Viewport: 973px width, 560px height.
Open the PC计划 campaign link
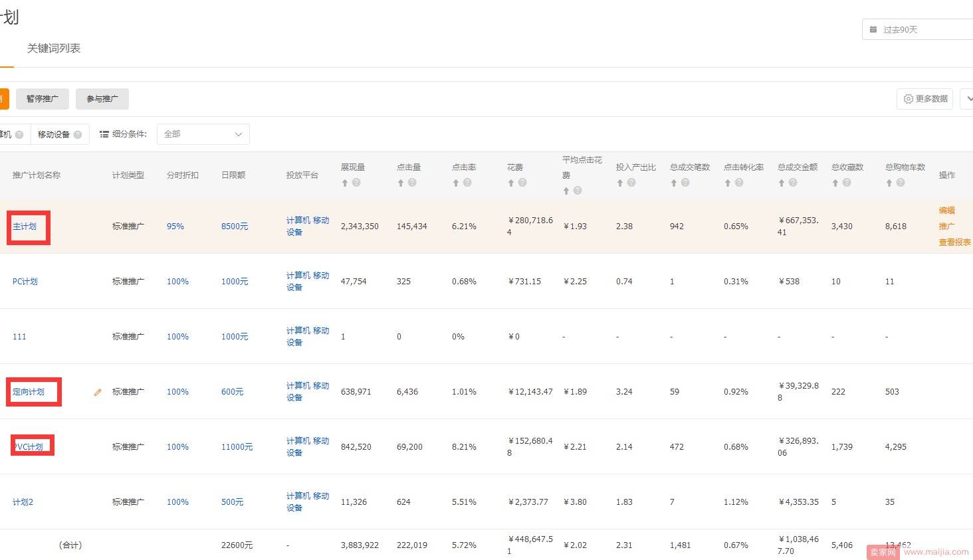pos(25,282)
